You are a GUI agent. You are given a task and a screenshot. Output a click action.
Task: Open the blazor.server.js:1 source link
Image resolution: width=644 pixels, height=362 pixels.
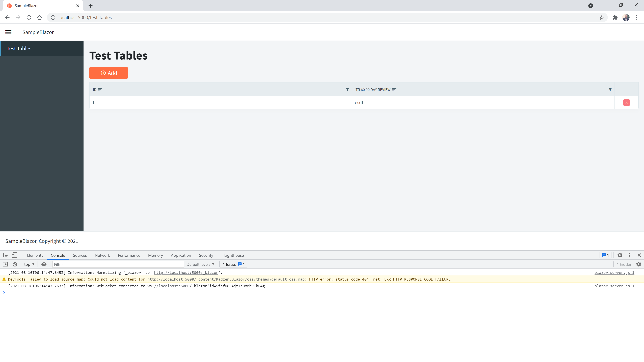tap(614, 273)
